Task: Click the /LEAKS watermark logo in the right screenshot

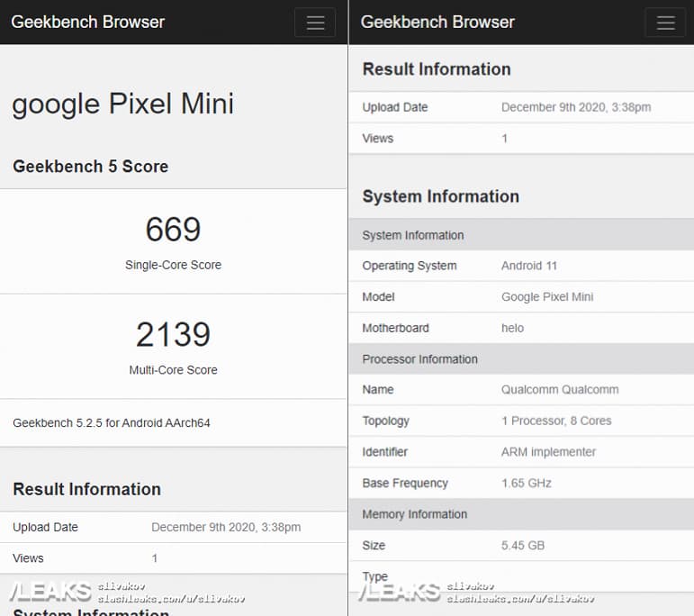Action: (400, 592)
